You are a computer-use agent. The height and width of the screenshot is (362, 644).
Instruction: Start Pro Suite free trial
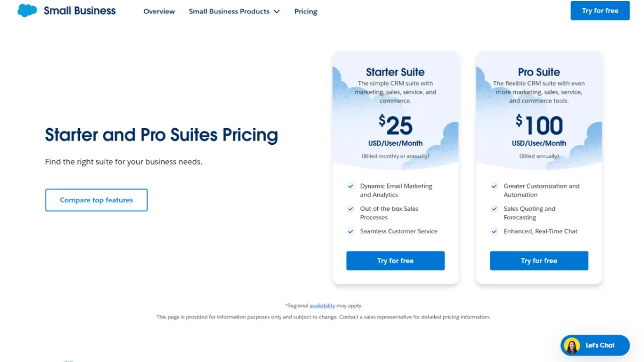539,261
